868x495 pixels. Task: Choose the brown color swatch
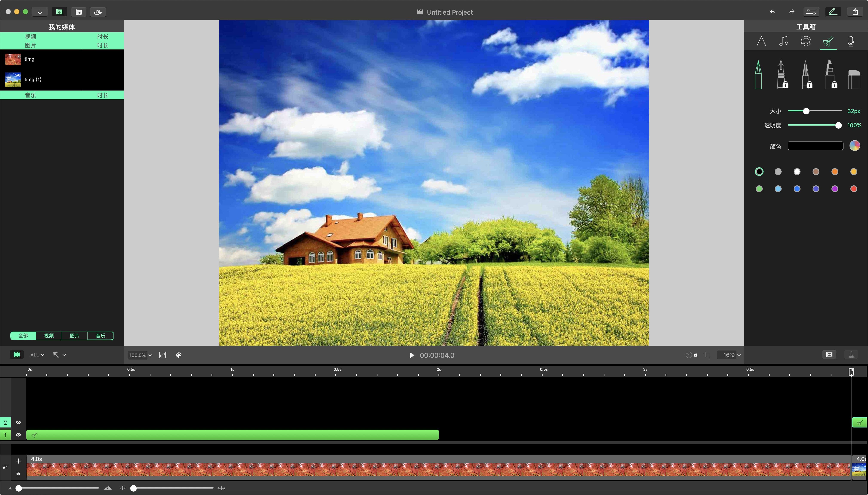[816, 172]
